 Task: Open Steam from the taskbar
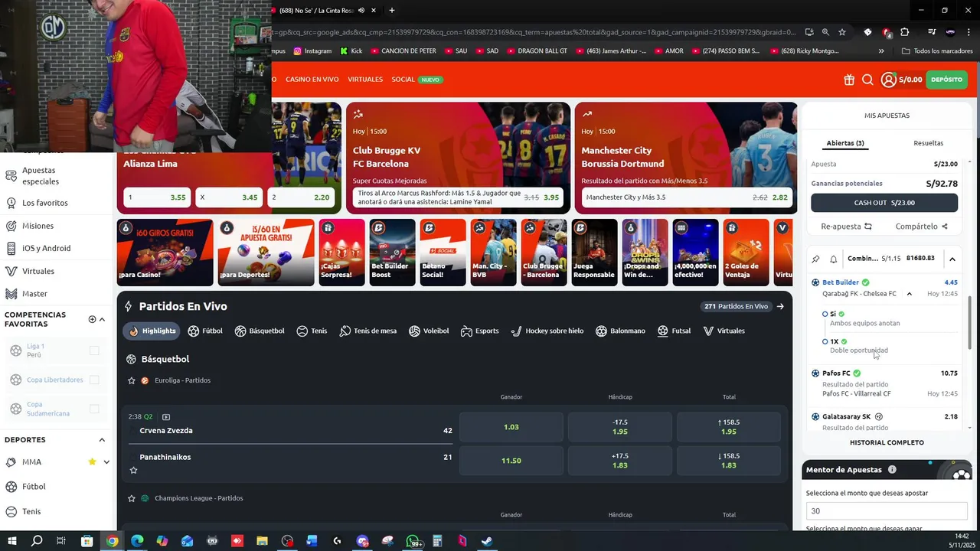(487, 541)
